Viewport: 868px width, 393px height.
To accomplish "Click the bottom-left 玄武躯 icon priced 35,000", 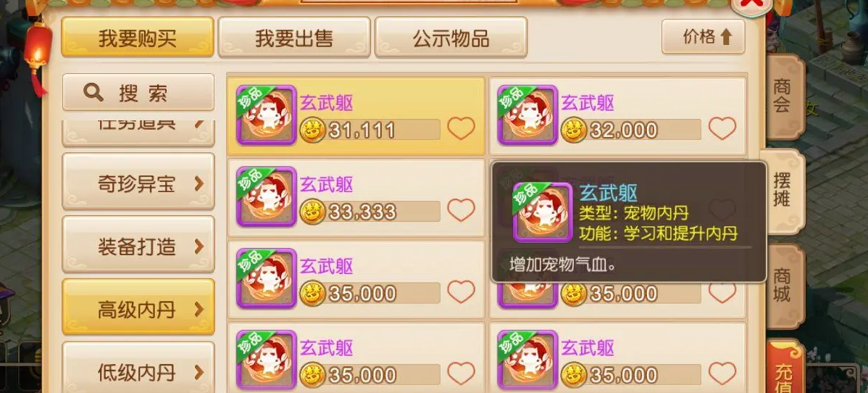I will pos(266,360).
